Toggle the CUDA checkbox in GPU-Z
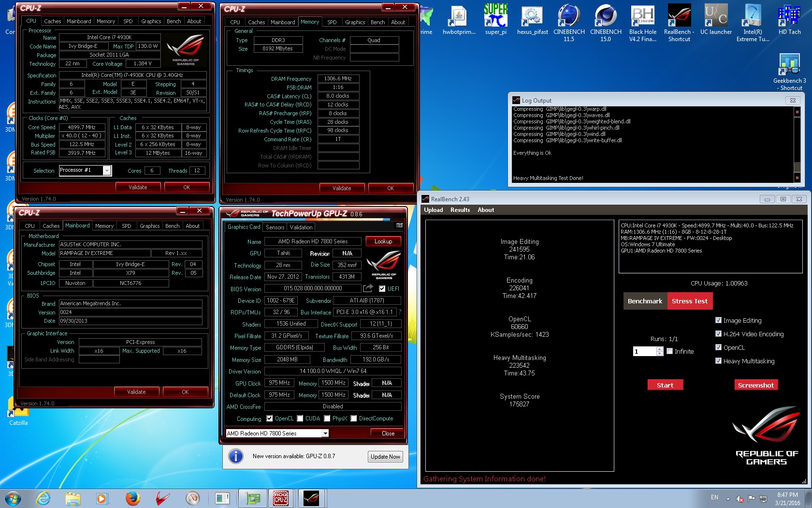 click(x=300, y=418)
